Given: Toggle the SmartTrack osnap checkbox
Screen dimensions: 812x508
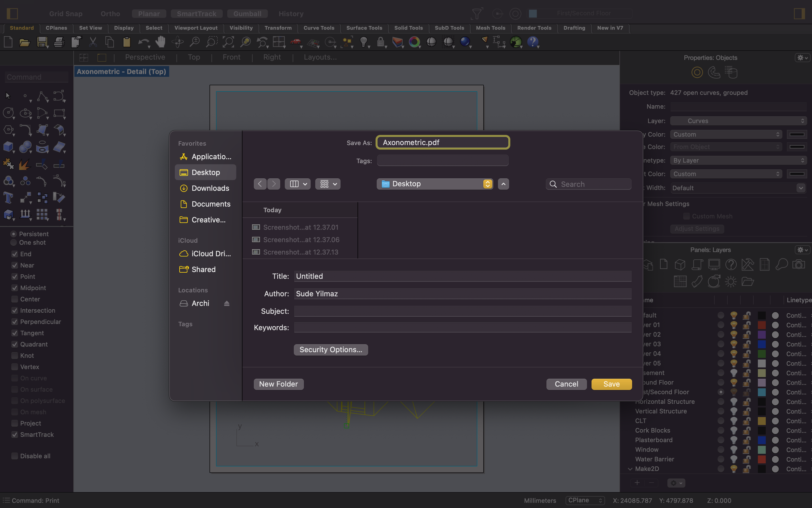Looking at the screenshot, I should pyautogui.click(x=14, y=435).
